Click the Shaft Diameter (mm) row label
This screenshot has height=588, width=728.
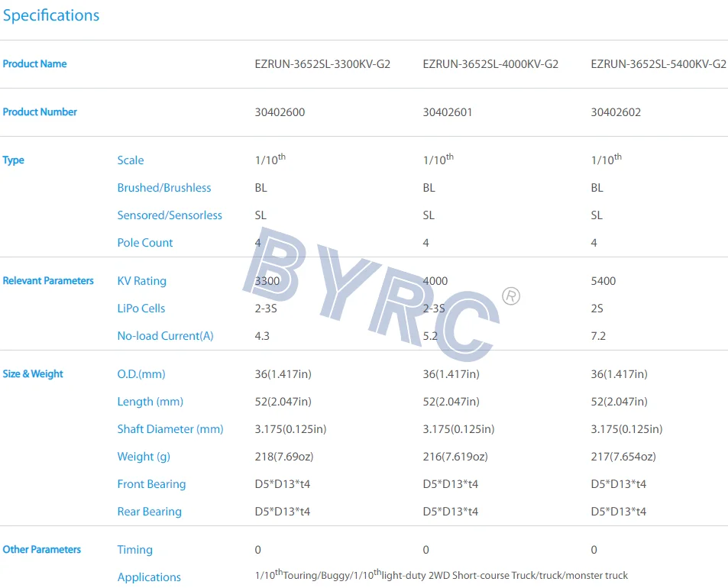pos(170,429)
